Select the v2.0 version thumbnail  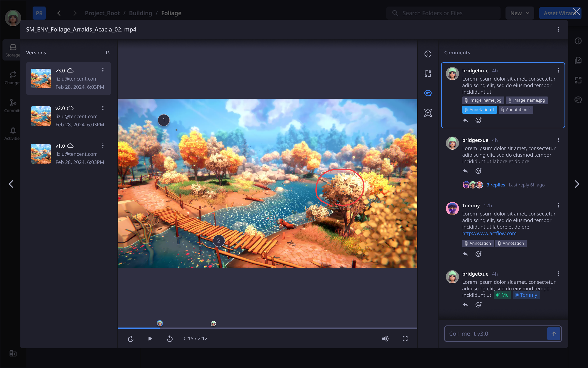click(x=41, y=116)
